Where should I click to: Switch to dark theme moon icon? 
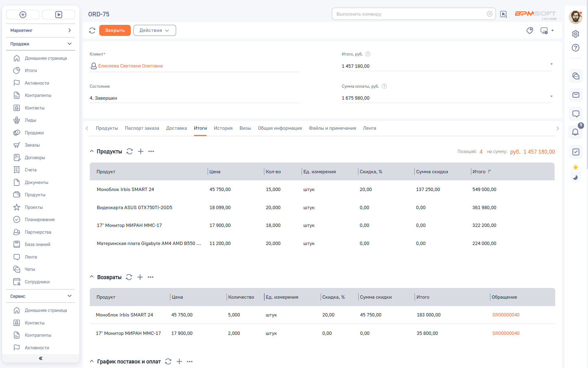(x=575, y=177)
